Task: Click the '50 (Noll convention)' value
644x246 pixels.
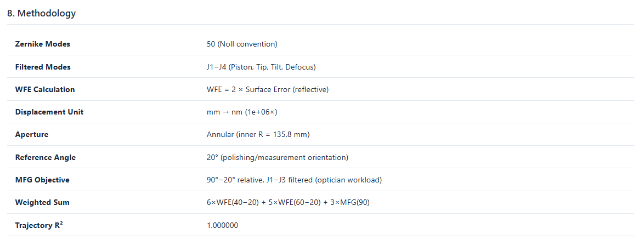Action: click(242, 44)
